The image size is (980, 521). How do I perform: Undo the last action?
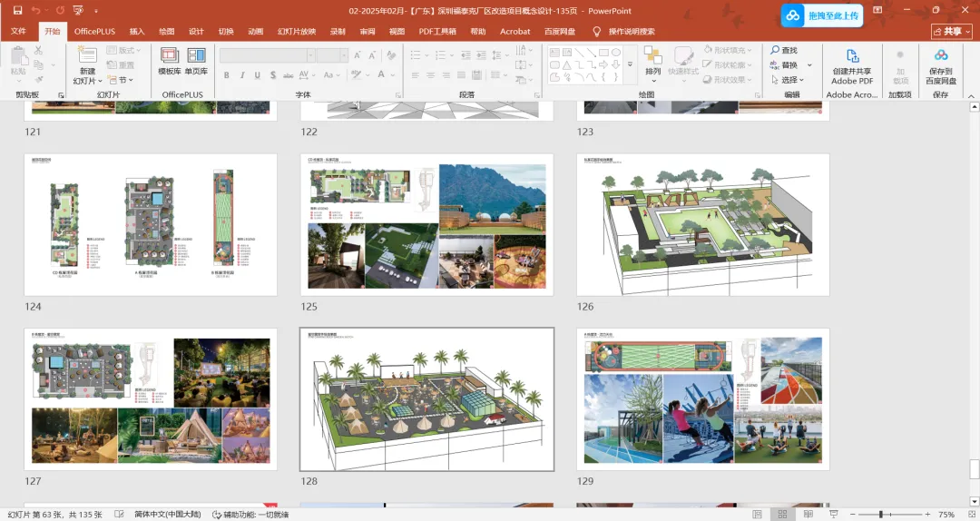[35, 11]
